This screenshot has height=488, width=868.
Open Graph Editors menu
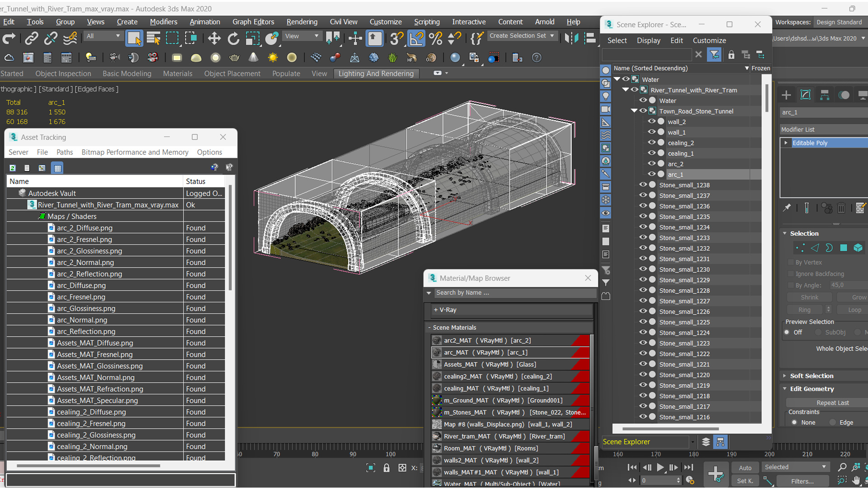[253, 22]
